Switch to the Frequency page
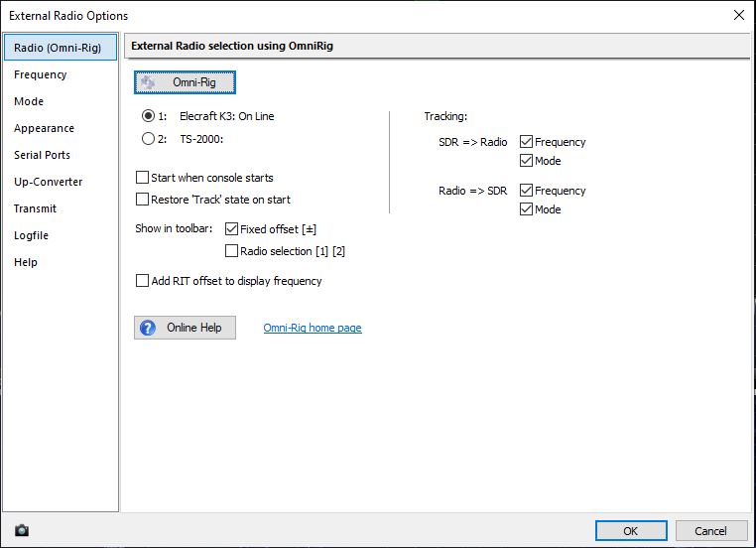This screenshot has width=756, height=548. (x=41, y=74)
